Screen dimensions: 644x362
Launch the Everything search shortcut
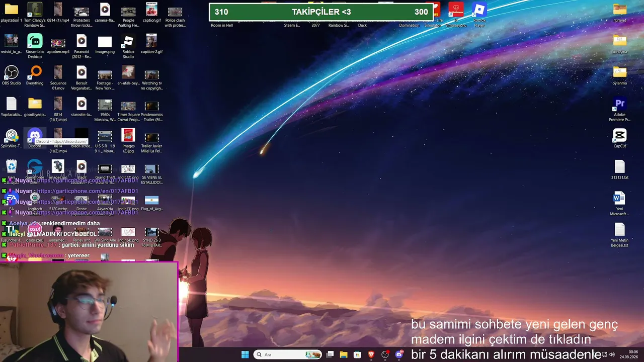coord(35,75)
